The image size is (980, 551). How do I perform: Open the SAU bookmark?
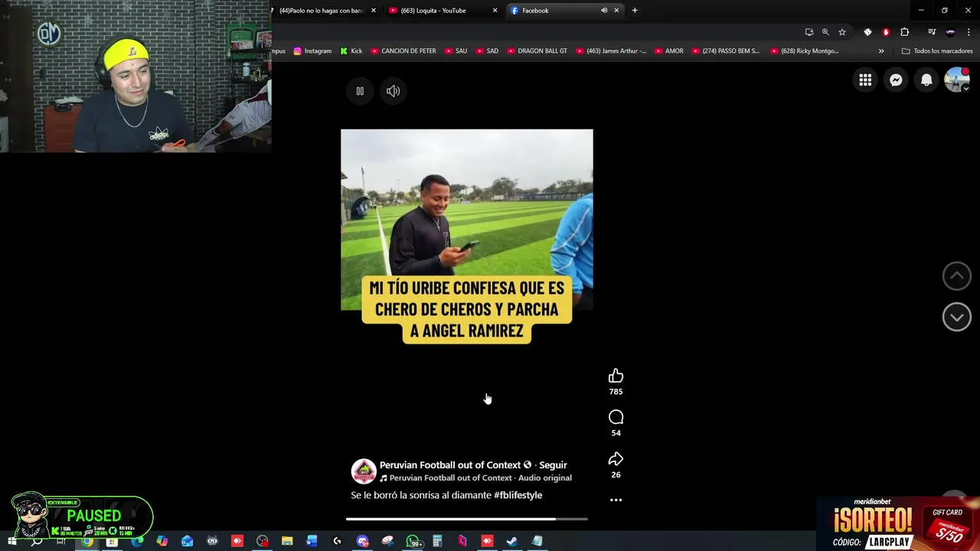(455, 51)
